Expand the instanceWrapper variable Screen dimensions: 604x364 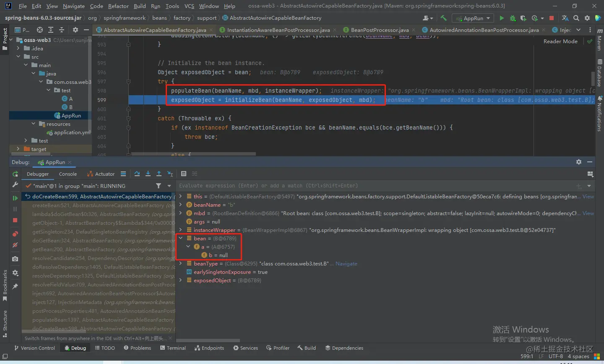click(x=181, y=230)
